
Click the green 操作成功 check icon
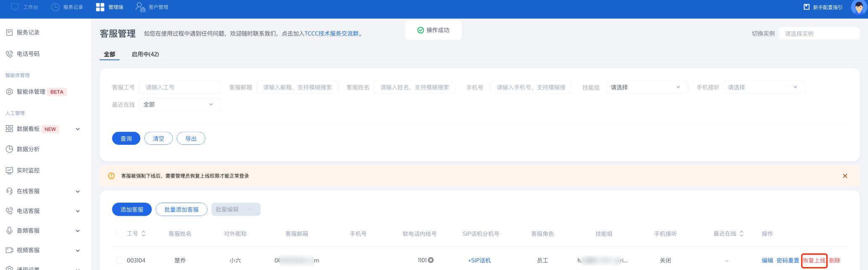420,30
